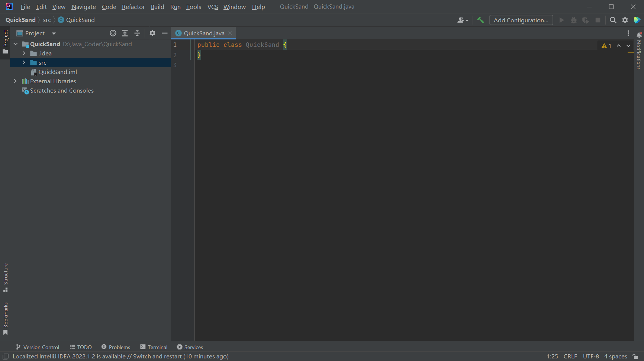Viewport: 644px width, 361px height.
Task: Open the File menu
Action: tap(25, 7)
